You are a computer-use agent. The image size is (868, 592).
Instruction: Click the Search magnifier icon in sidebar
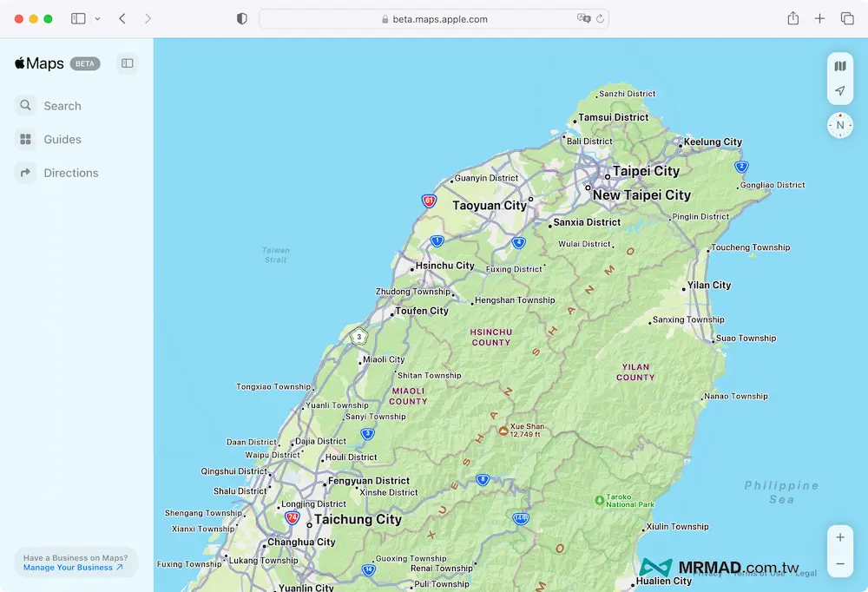point(25,105)
